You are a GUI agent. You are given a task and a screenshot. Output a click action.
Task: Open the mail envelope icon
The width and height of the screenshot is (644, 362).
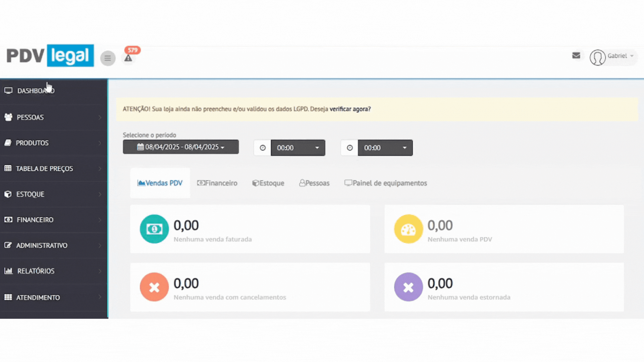coord(576,56)
